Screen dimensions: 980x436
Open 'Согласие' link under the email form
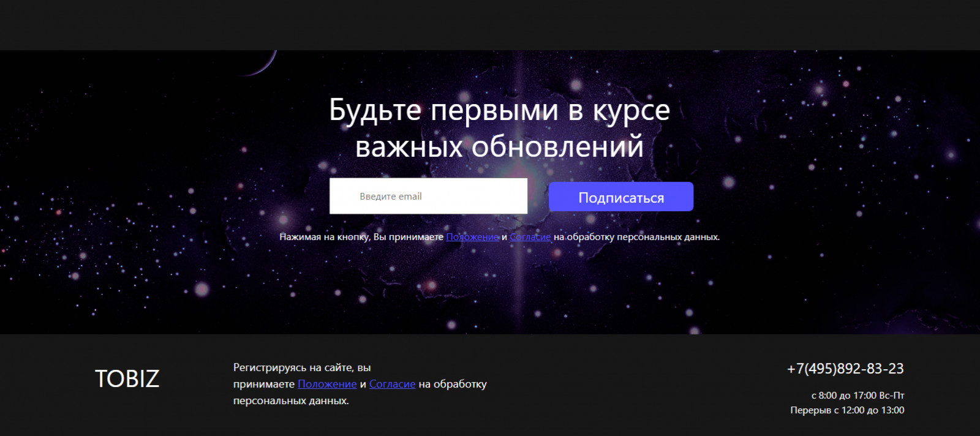pos(530,237)
